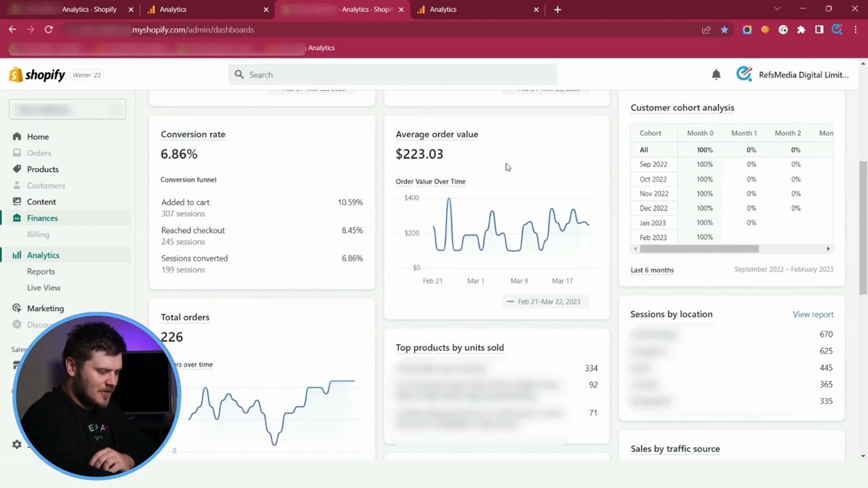868x488 pixels.
Task: Open the Conversion rate report heading
Action: click(193, 134)
